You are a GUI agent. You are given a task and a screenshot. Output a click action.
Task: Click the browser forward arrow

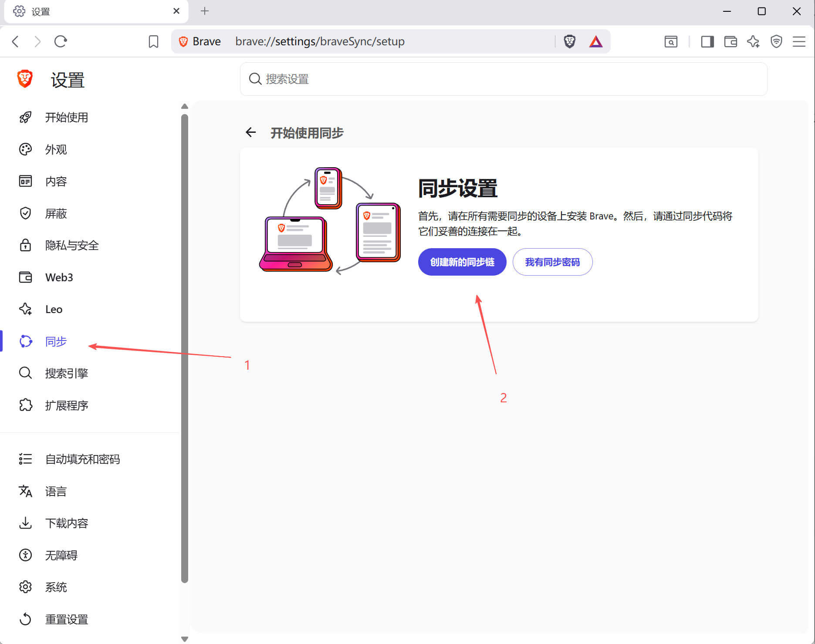click(x=37, y=41)
